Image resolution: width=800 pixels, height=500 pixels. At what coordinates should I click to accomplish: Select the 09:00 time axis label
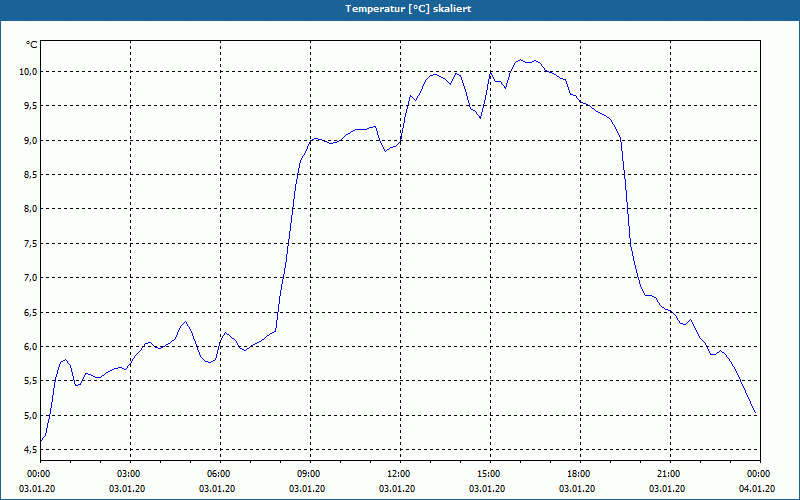pos(307,474)
